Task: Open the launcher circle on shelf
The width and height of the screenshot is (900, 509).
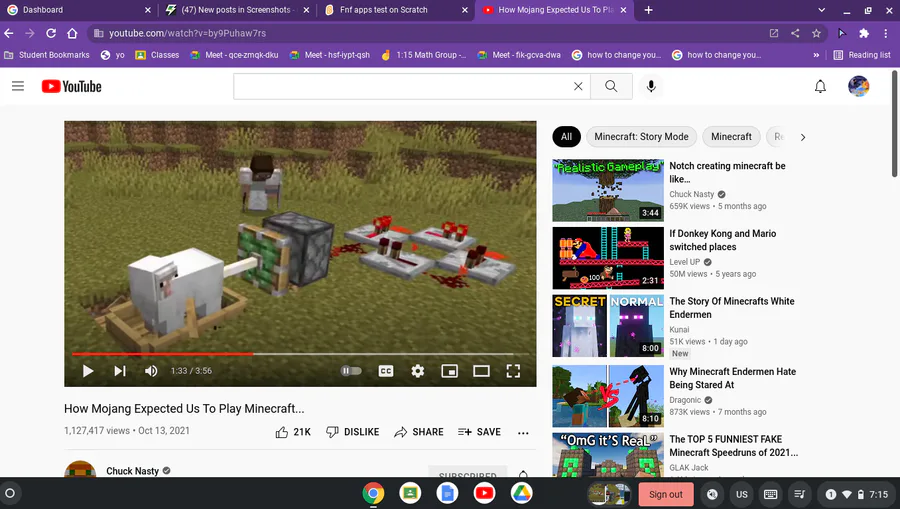Action: [10, 493]
